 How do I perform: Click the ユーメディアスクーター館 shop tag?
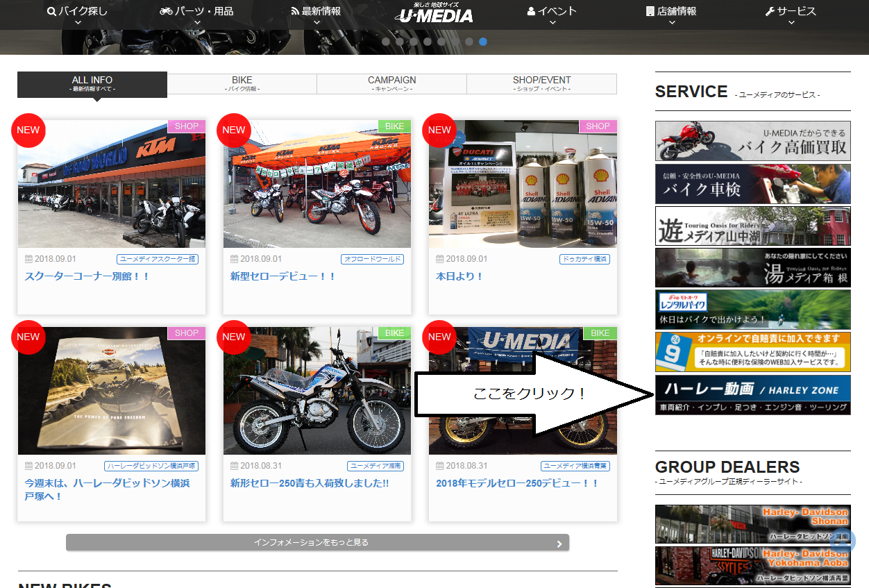click(x=158, y=259)
